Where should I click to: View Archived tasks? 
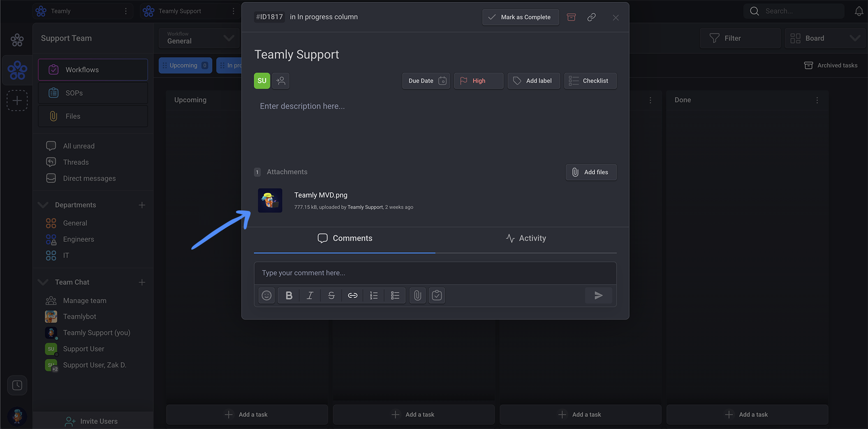[x=831, y=65]
